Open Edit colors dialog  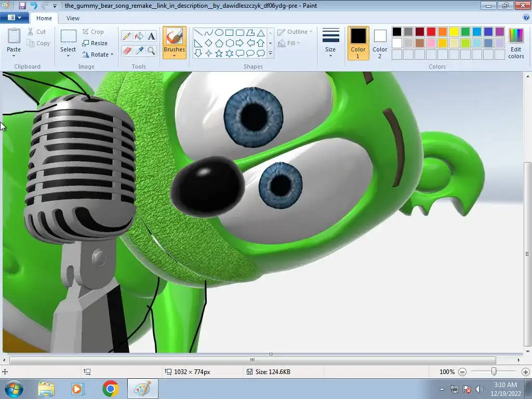click(x=516, y=43)
